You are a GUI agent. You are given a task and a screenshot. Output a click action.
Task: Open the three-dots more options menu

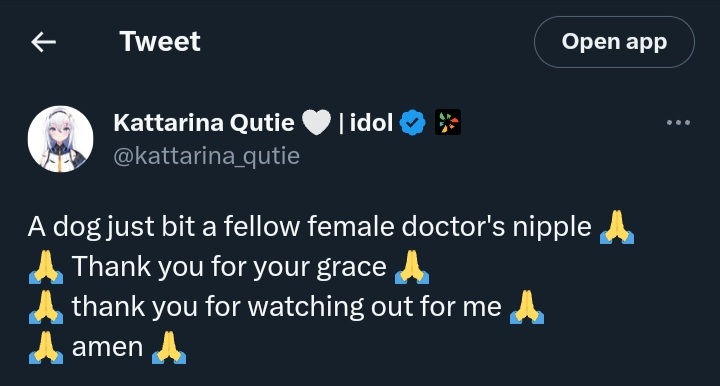click(678, 123)
